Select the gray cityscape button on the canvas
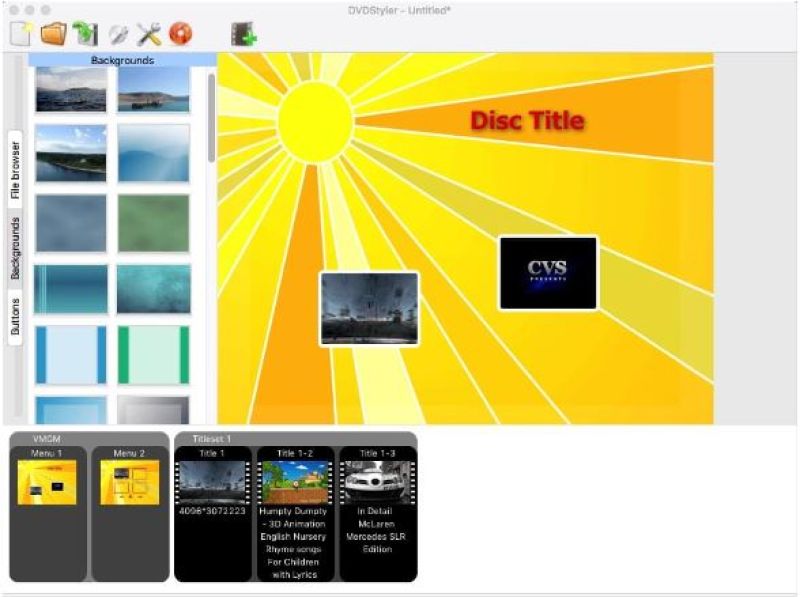Viewport: 800px width, 597px height. click(x=369, y=309)
